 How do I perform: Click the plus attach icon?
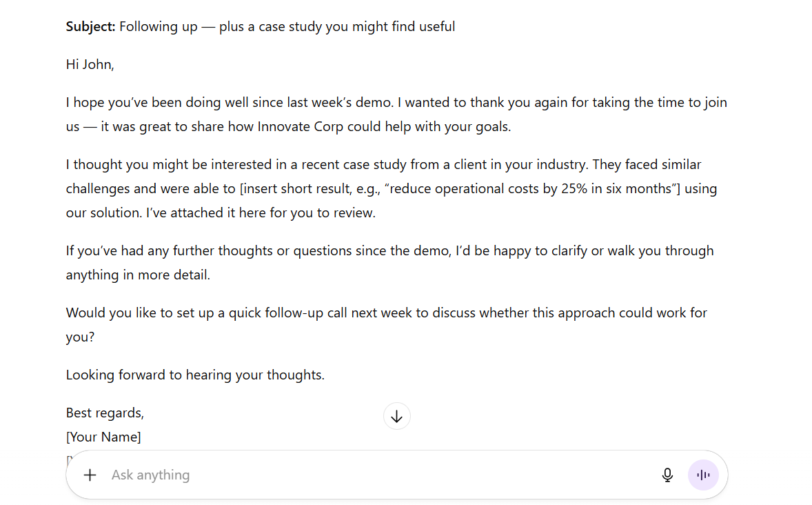90,475
